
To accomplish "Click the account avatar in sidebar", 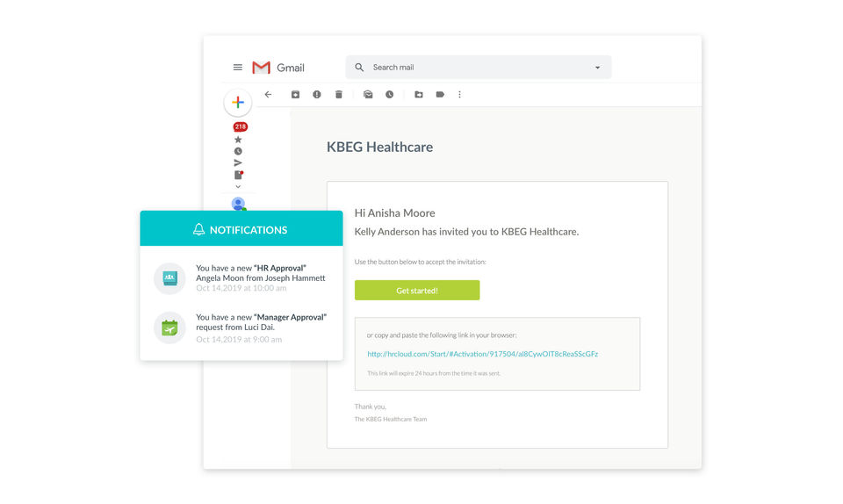I will pos(238,205).
